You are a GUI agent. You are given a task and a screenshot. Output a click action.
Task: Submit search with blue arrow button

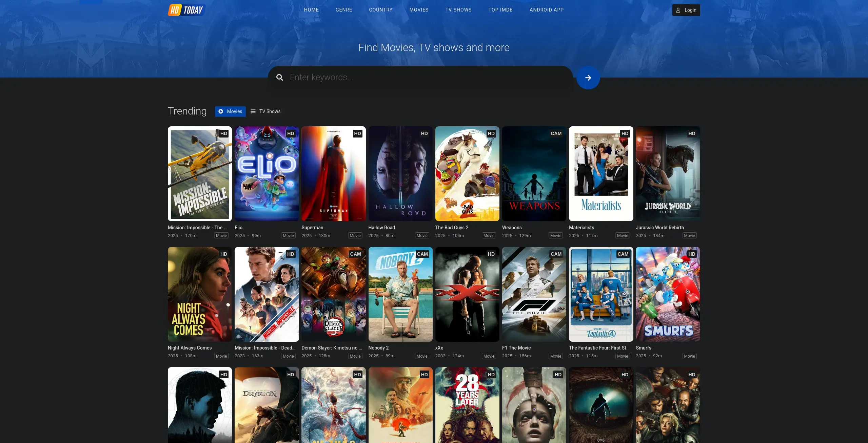tap(588, 78)
